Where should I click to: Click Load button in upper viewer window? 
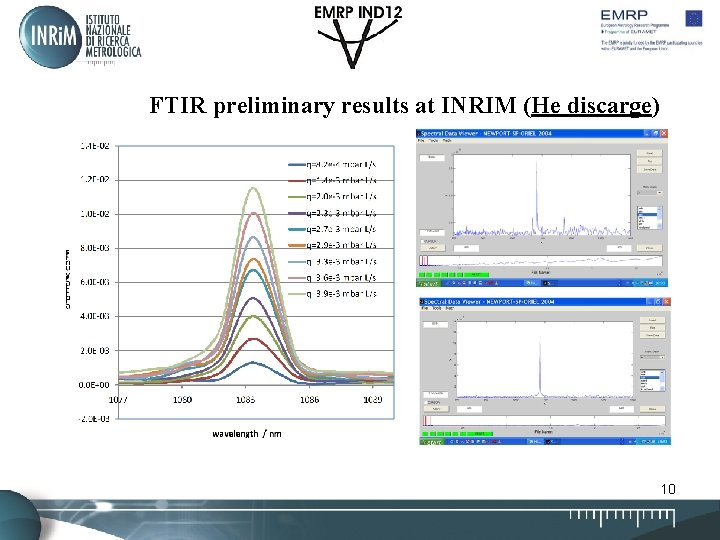coord(649,153)
